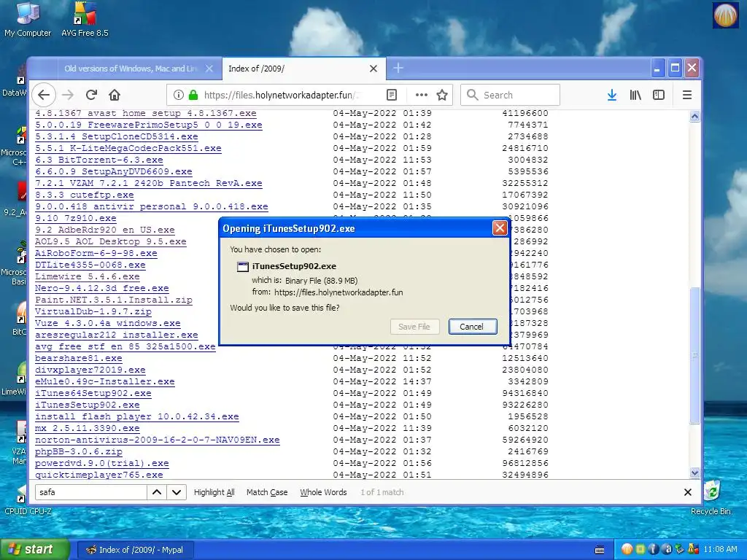View the green secure connection padlock
Image resolution: width=747 pixels, height=560 pixels.
click(193, 95)
